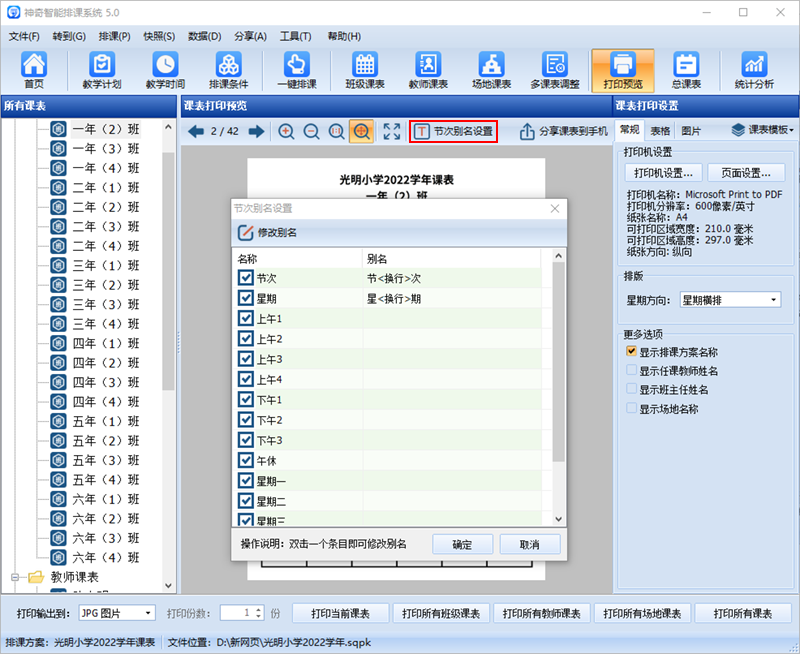Click the 打印机设置... button
800x654 pixels.
tap(663, 173)
